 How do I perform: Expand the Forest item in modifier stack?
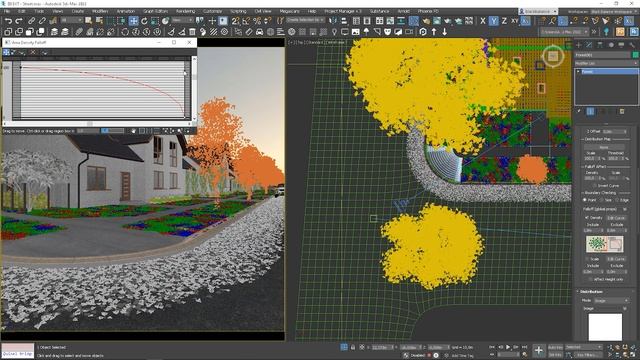pyautogui.click(x=578, y=71)
